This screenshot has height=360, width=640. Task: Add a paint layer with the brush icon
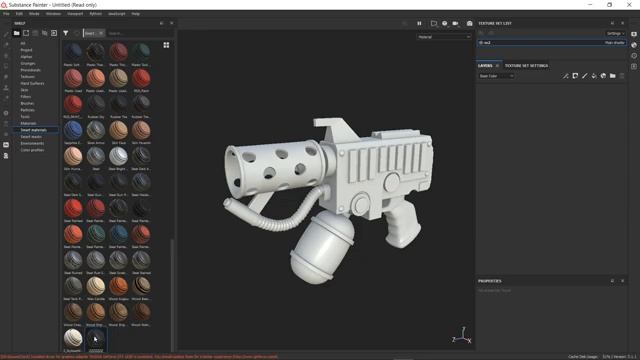pyautogui.click(x=584, y=76)
